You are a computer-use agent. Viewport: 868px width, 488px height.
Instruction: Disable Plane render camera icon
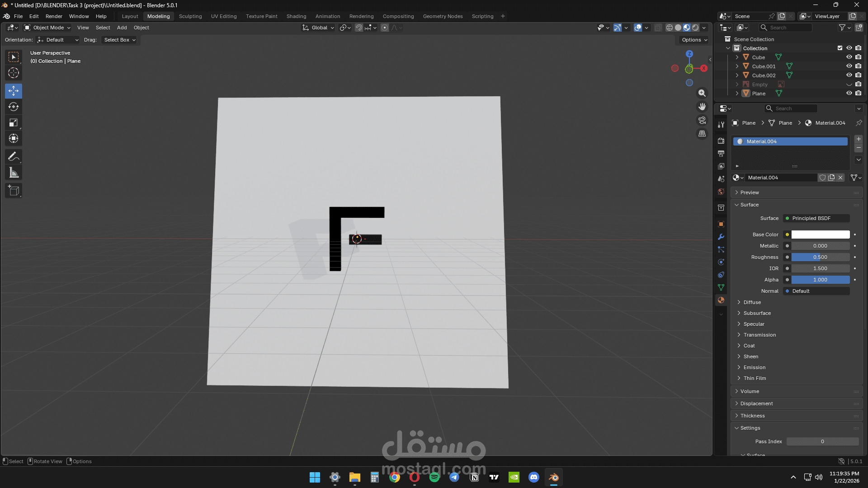tap(858, 94)
